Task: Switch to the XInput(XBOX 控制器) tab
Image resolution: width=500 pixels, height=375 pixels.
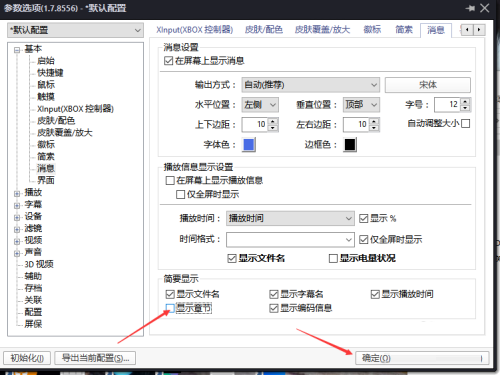Action: pos(195,30)
